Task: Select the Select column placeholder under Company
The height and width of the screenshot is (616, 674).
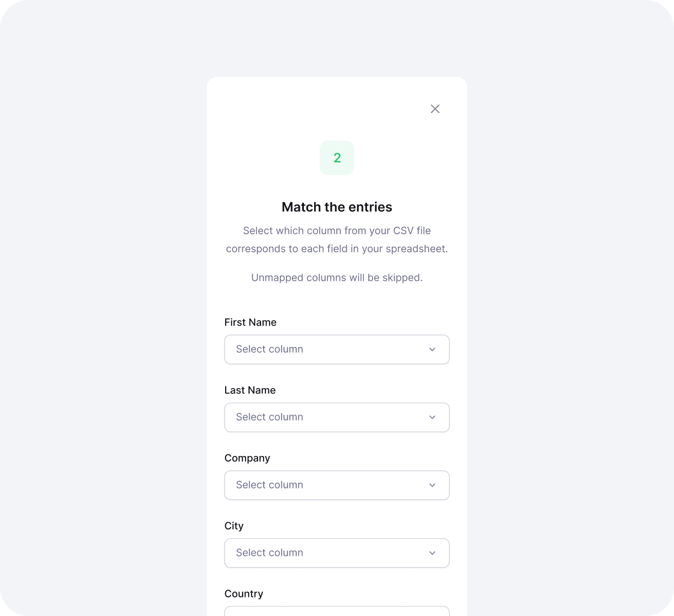Action: (269, 485)
